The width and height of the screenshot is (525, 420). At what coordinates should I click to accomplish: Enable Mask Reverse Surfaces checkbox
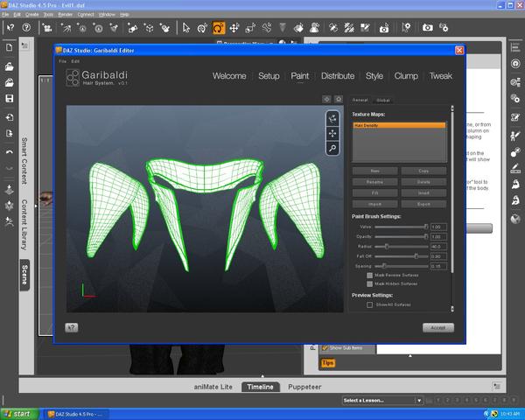[x=369, y=276]
